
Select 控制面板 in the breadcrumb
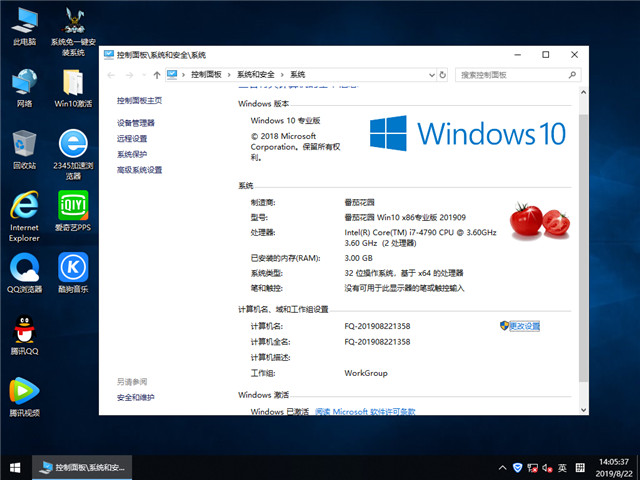(x=206, y=75)
